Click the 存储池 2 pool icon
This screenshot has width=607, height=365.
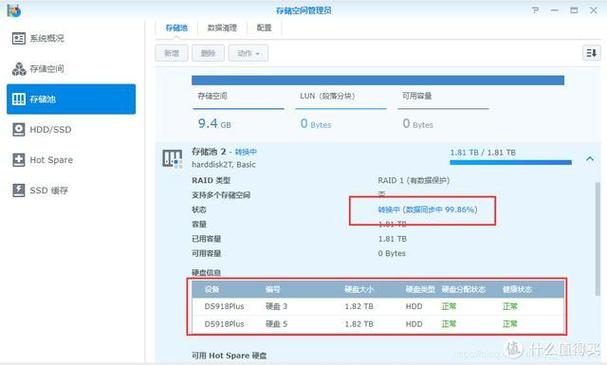pyautogui.click(x=172, y=159)
